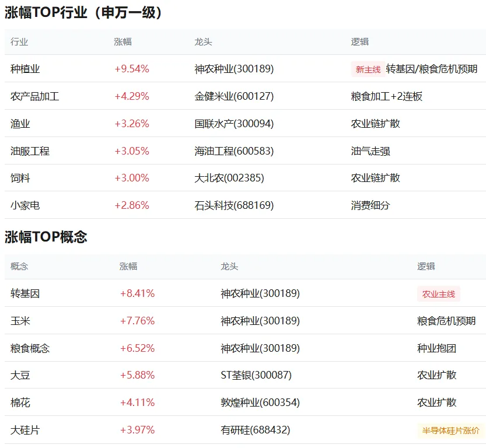Viewport: 486px width, 448px height.
Task: Click the +3.00% value
Action: [x=132, y=178]
